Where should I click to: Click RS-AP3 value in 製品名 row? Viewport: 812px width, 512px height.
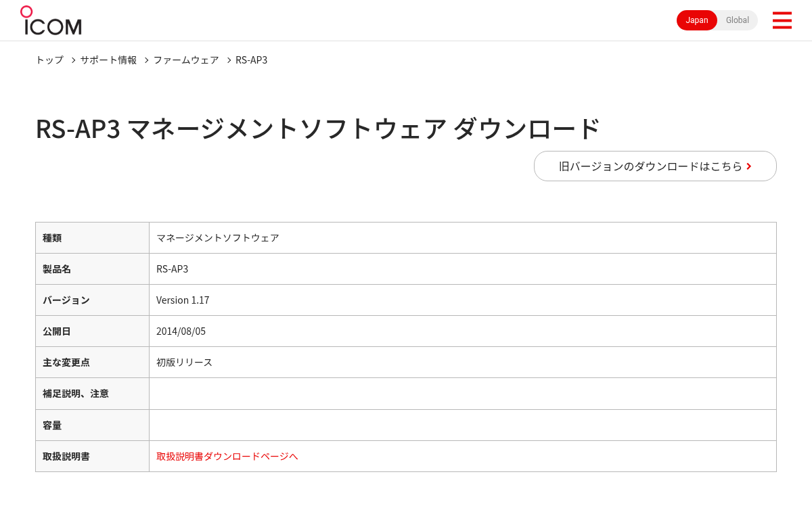[x=173, y=269]
